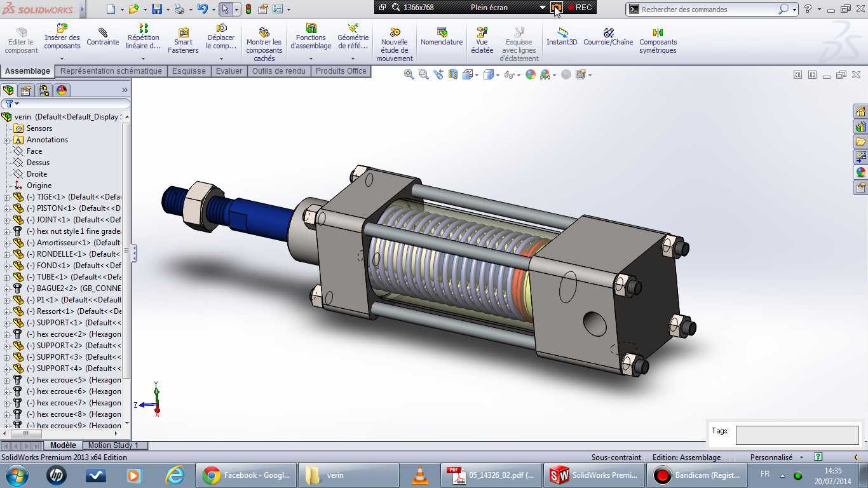Click Bandicam REC record button
The width and height of the screenshot is (868, 488).
click(x=580, y=8)
